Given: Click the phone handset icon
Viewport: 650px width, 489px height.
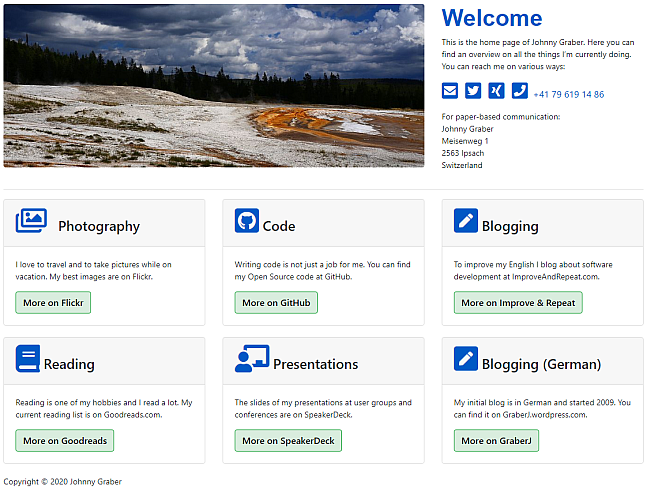Looking at the screenshot, I should tap(519, 91).
